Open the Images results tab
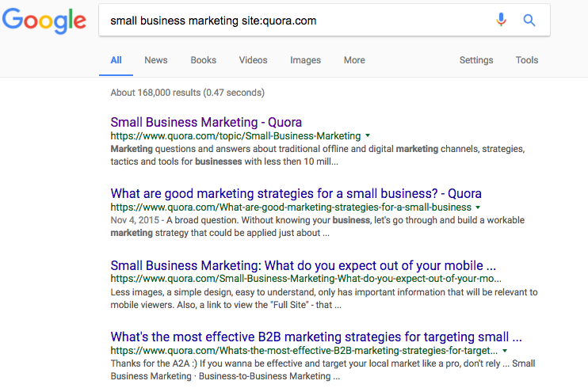This screenshot has width=588, height=392. point(305,60)
